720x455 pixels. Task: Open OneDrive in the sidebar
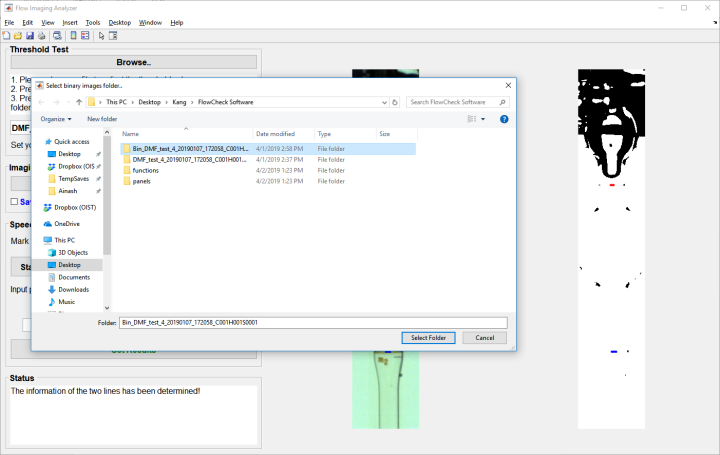67,223
